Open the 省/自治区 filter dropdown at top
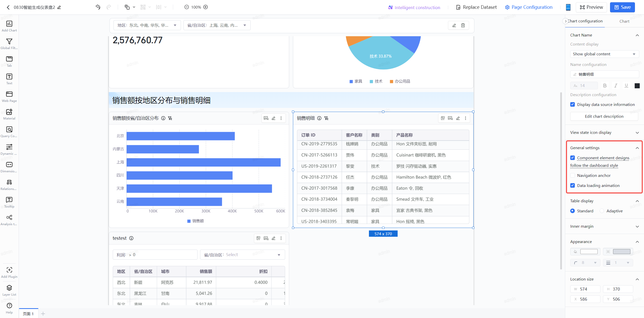The height and width of the screenshot is (318, 644). pyautogui.click(x=217, y=25)
